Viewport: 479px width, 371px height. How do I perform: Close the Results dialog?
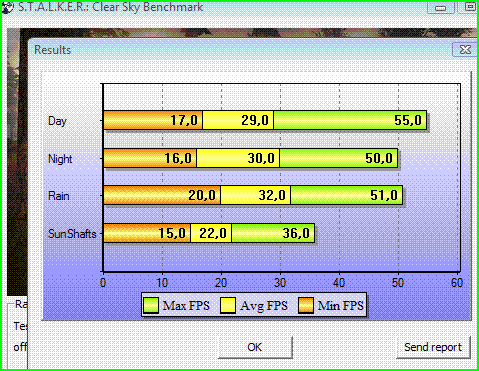tap(465, 50)
